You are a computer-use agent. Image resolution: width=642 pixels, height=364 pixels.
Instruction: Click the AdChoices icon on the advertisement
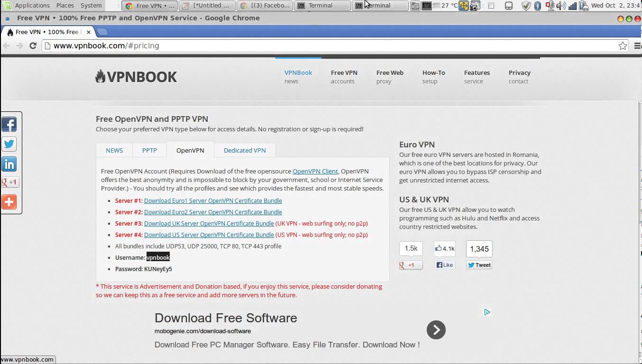487,312
